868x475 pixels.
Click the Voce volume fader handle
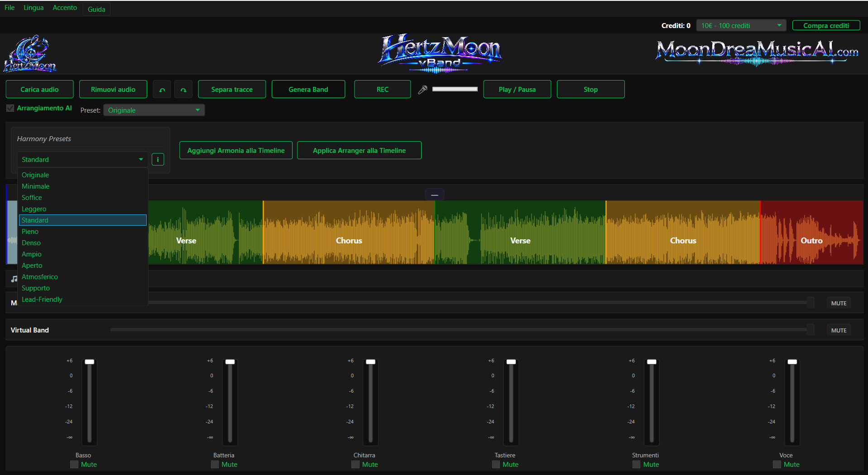[792, 362]
